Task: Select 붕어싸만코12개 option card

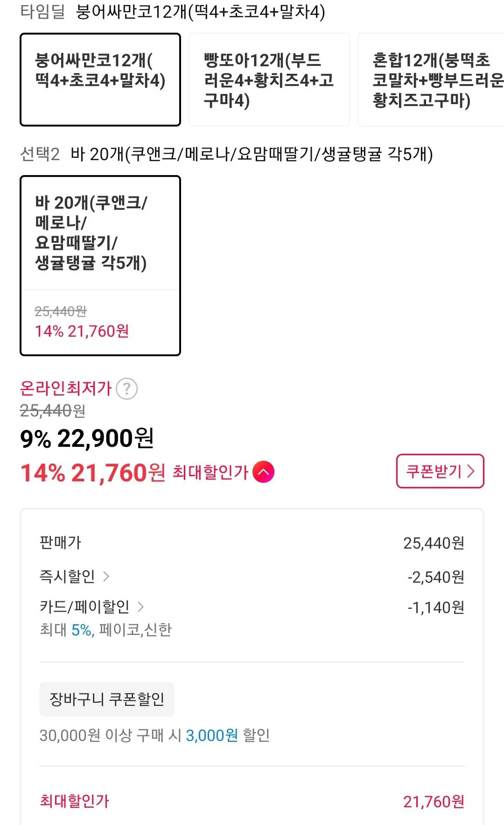Action: tap(100, 79)
